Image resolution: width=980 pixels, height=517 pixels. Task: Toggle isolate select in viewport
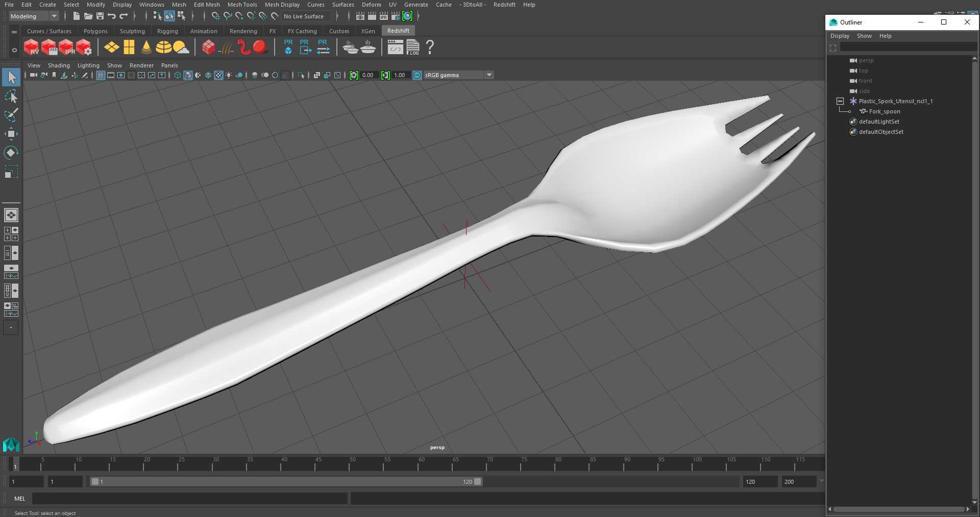point(301,75)
